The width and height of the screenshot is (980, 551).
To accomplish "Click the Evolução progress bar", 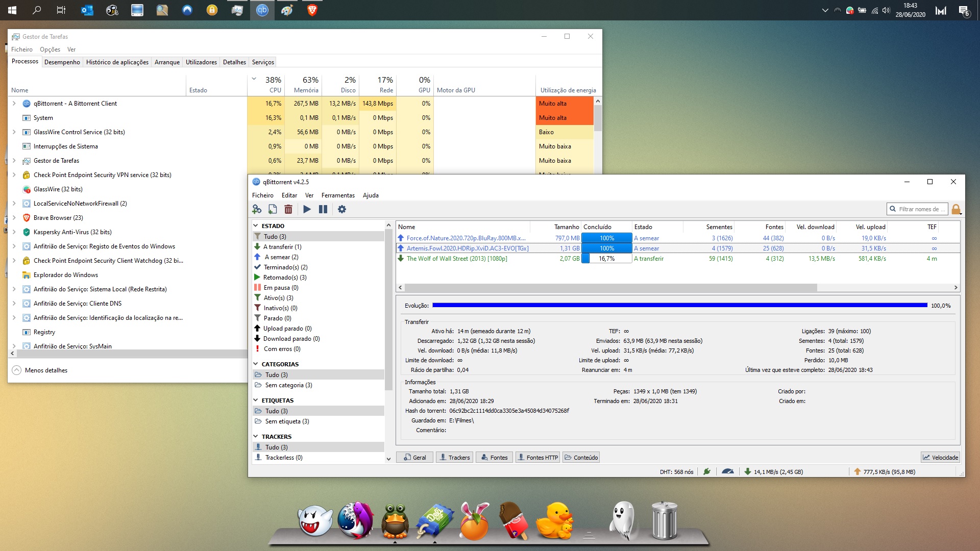I will click(679, 305).
